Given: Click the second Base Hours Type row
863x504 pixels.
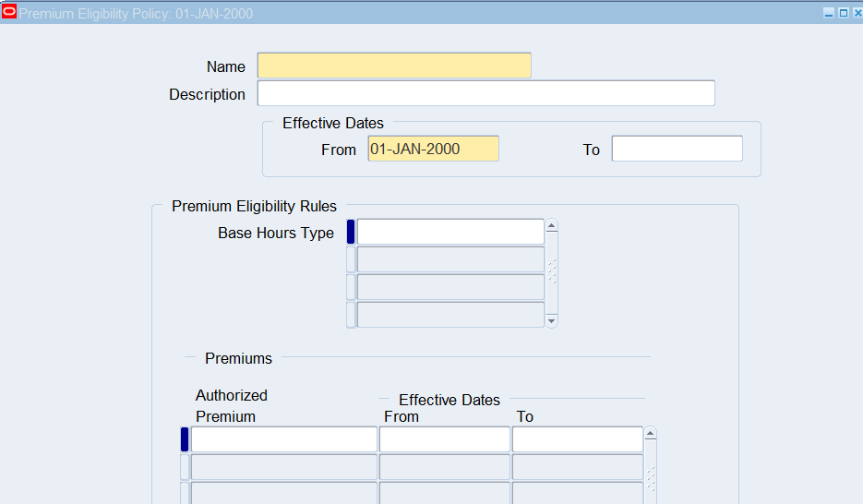Looking at the screenshot, I should (450, 259).
